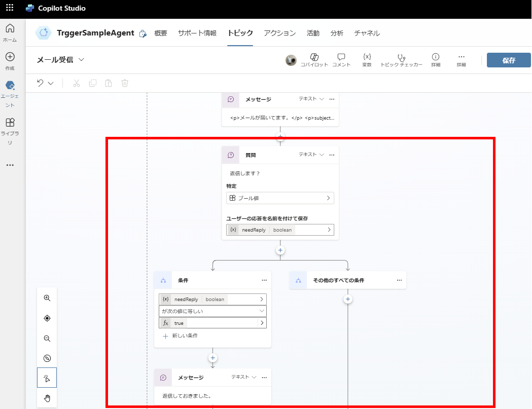This screenshot has width=532, height=409.
Task: Open the メール受信 topic dropdown chevron
Action: (x=80, y=59)
